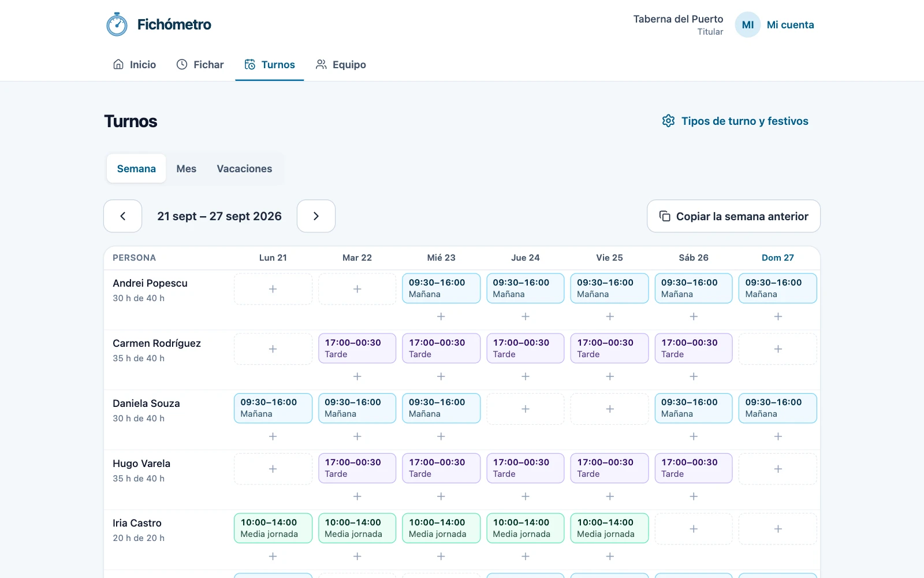Click the MI account avatar
Image resolution: width=924 pixels, height=578 pixels.
pos(747,25)
